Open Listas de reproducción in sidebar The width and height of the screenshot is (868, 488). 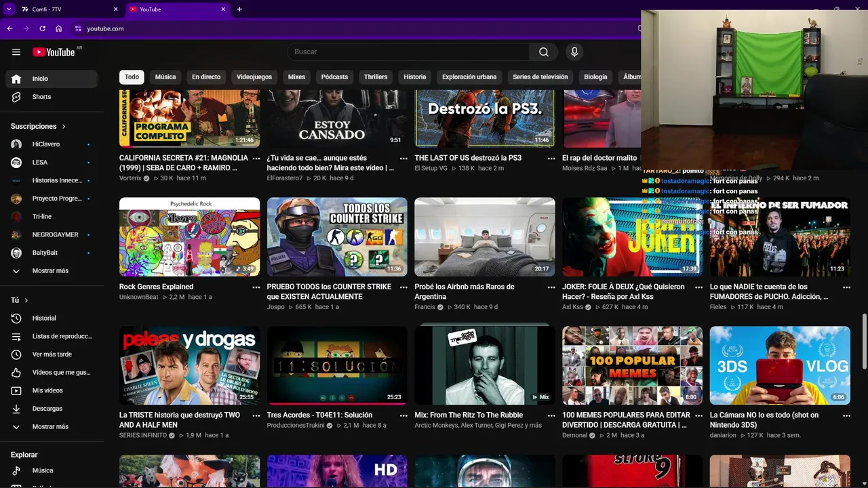(x=52, y=336)
